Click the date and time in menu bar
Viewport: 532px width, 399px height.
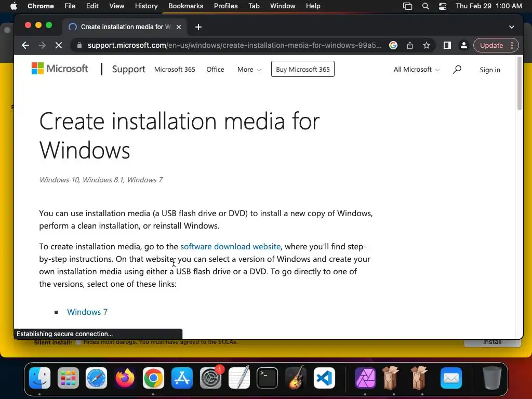488,6
